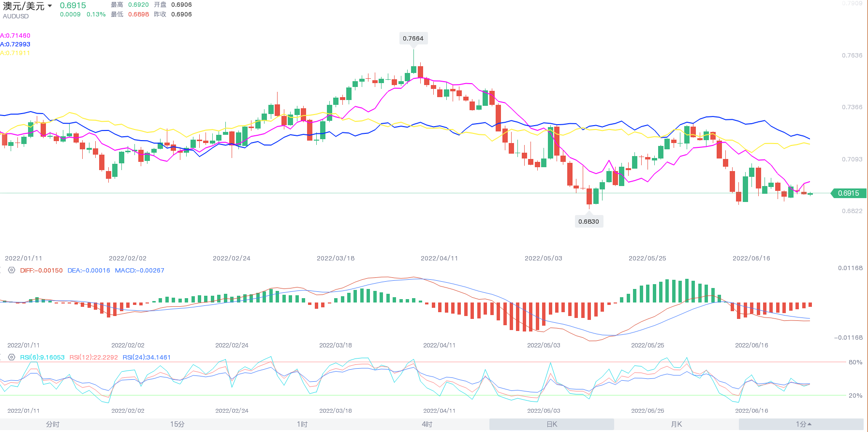The width and height of the screenshot is (868, 432).
Task: Click the current price tag 0.6915 on axis
Action: point(849,193)
